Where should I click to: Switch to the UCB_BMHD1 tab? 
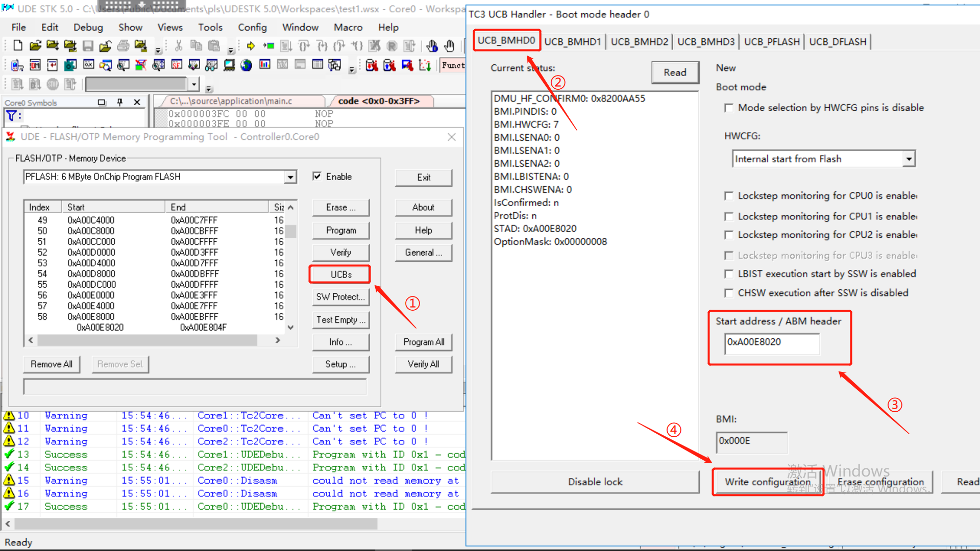click(572, 41)
